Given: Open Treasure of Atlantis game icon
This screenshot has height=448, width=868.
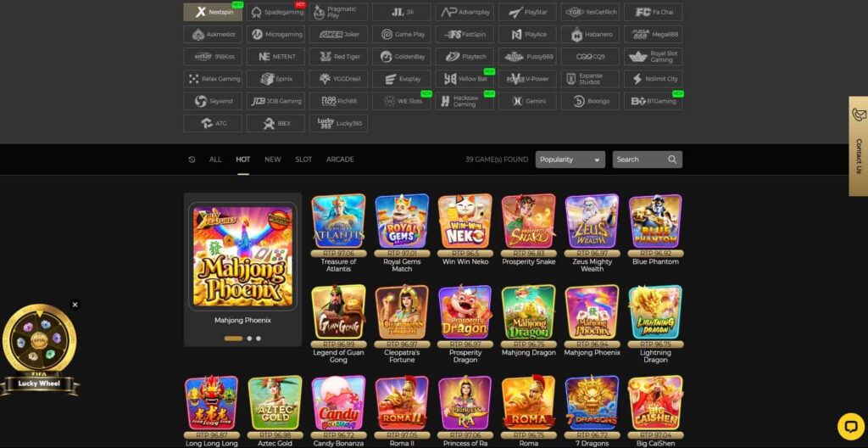Looking at the screenshot, I should 338,221.
